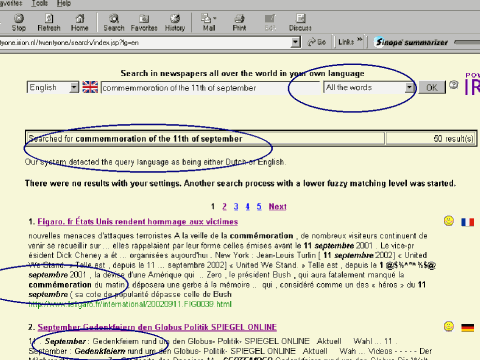This screenshot has width=480, height=360.
Task: Open the Tools menu
Action: pyautogui.click(x=40, y=3)
